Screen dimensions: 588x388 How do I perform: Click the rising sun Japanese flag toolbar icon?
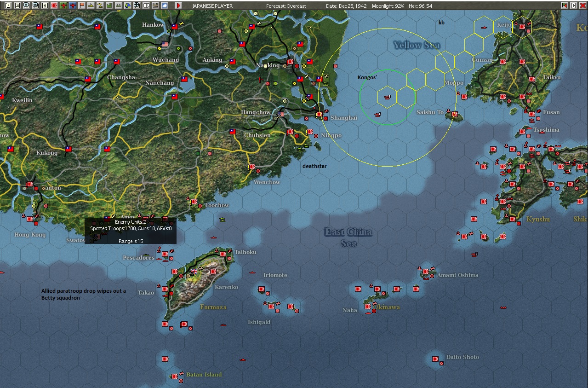(54, 6)
